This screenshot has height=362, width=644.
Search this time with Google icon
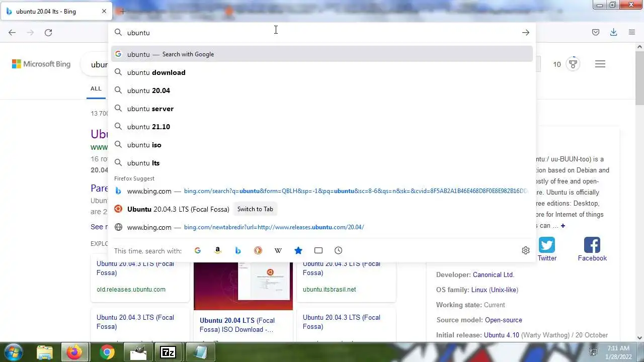pyautogui.click(x=198, y=250)
